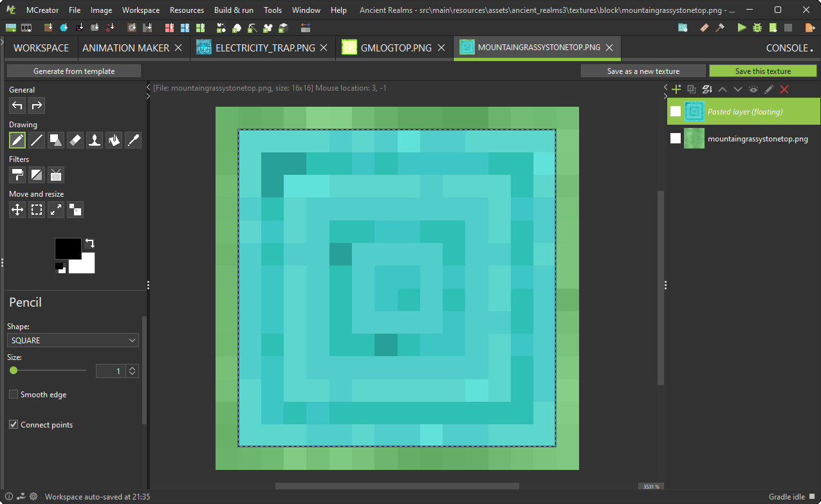This screenshot has width=821, height=504.
Task: Open the Shape dropdown set to SQUARE
Action: tap(73, 340)
